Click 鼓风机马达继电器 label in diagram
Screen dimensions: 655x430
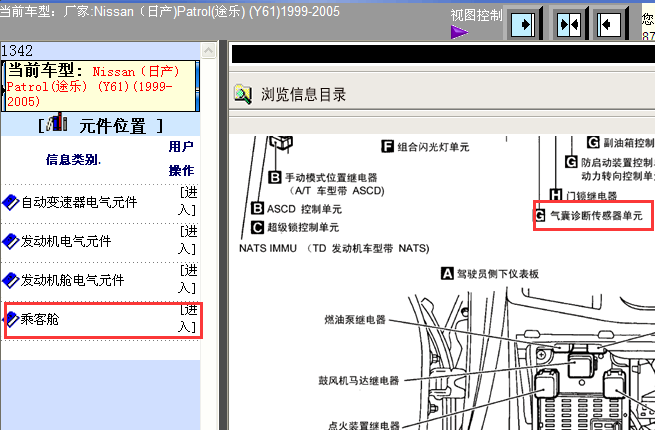pyautogui.click(x=359, y=381)
